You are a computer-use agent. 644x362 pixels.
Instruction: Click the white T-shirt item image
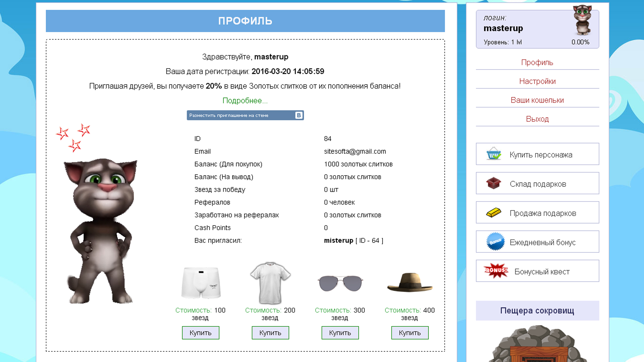pos(270,283)
